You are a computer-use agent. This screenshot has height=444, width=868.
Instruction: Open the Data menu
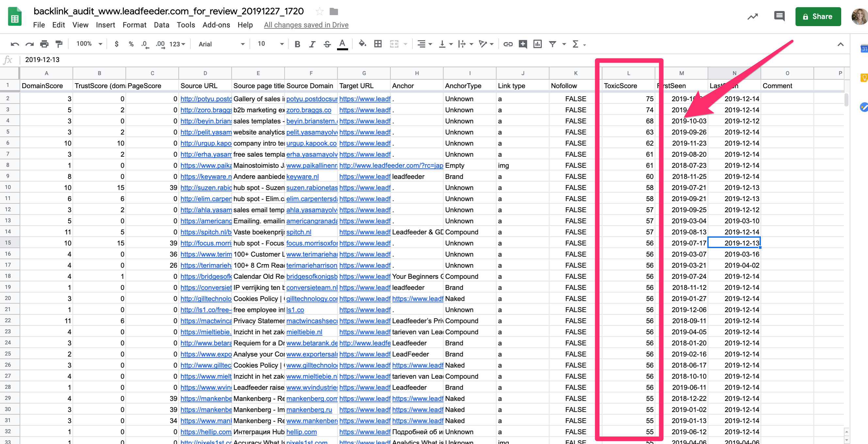tap(161, 25)
